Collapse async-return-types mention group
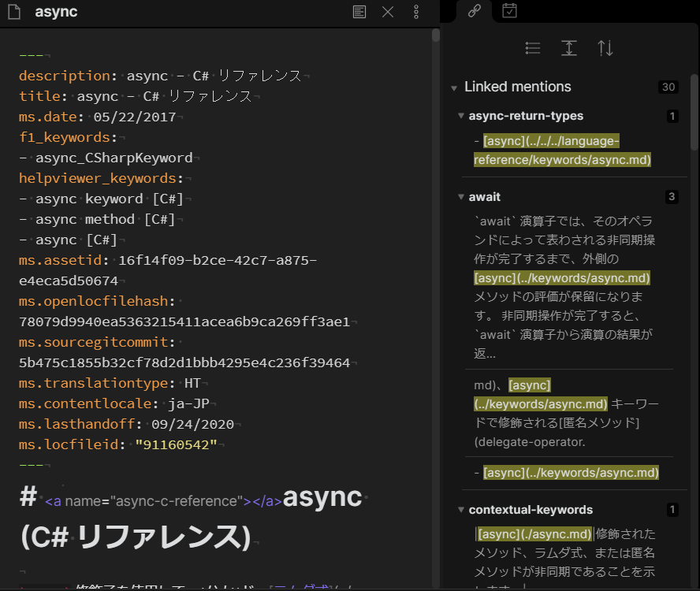This screenshot has width=700, height=591. coord(461,116)
